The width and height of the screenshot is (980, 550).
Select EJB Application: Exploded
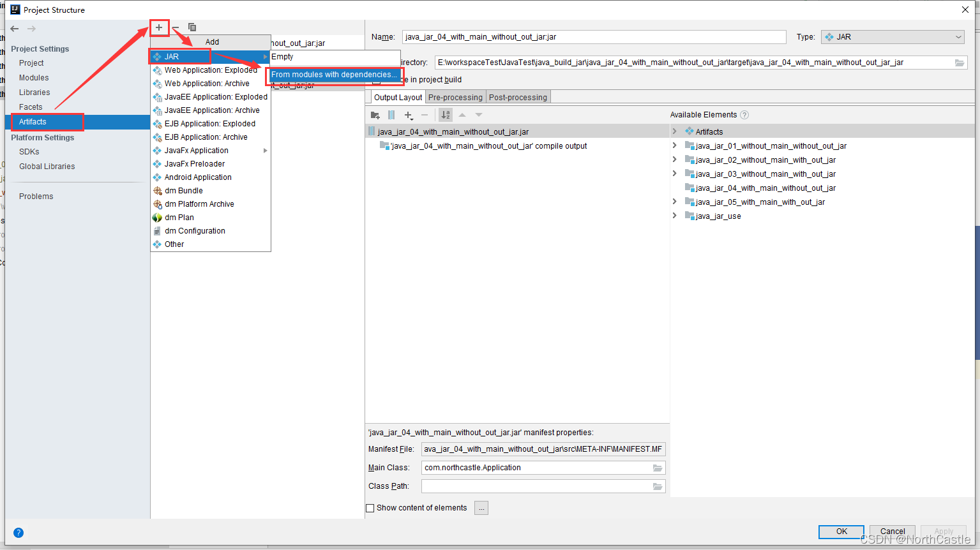tap(211, 124)
